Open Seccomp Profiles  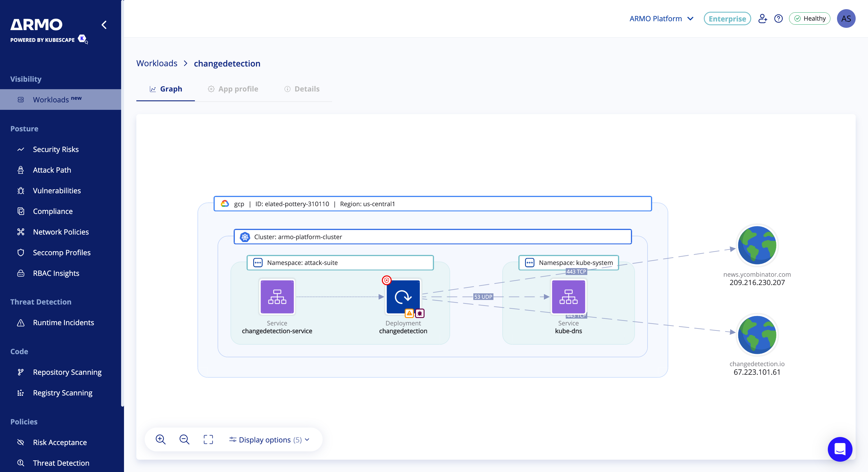pyautogui.click(x=62, y=253)
